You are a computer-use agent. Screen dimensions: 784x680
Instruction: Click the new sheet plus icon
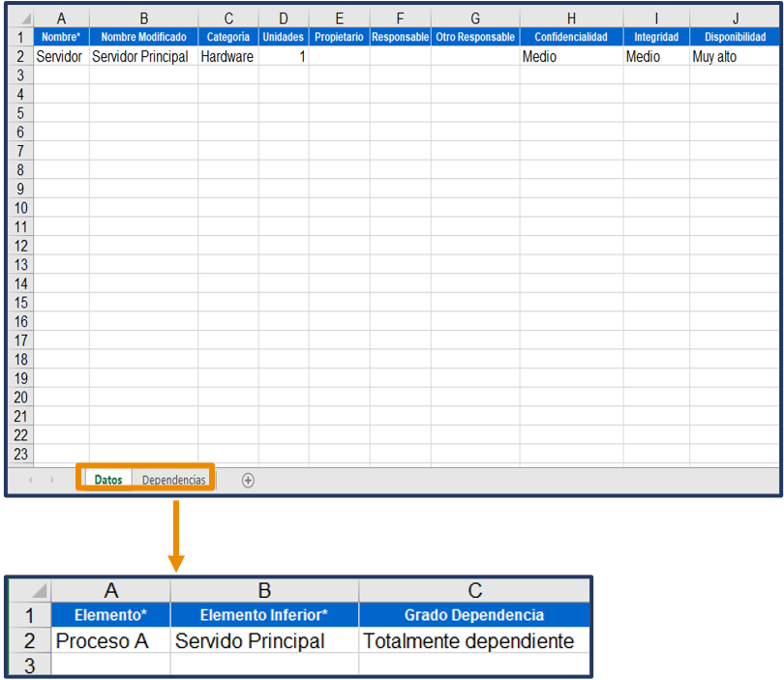click(248, 480)
